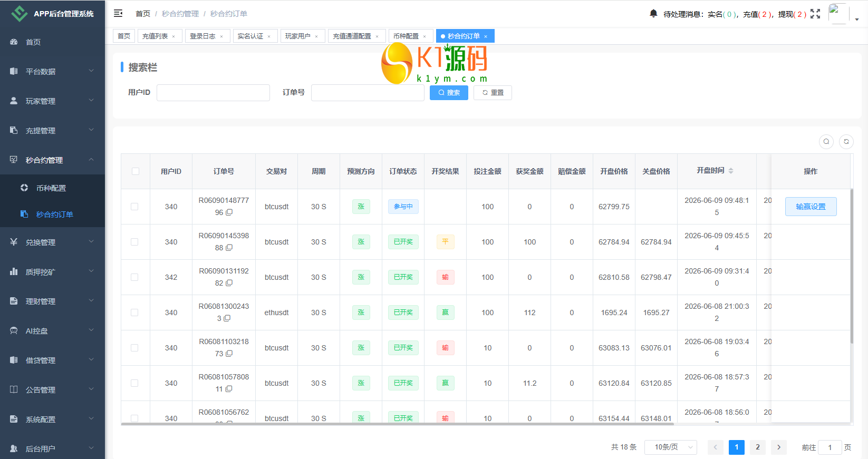Switch to the 首页 tab
Viewport: 868px width, 459px height.
[x=124, y=36]
